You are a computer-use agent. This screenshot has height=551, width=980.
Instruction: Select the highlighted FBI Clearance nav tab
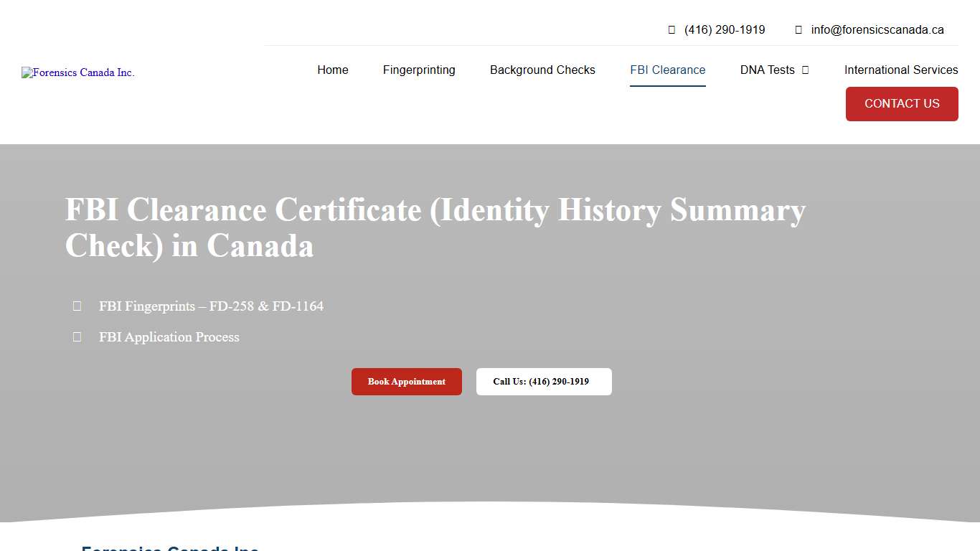pyautogui.click(x=667, y=70)
